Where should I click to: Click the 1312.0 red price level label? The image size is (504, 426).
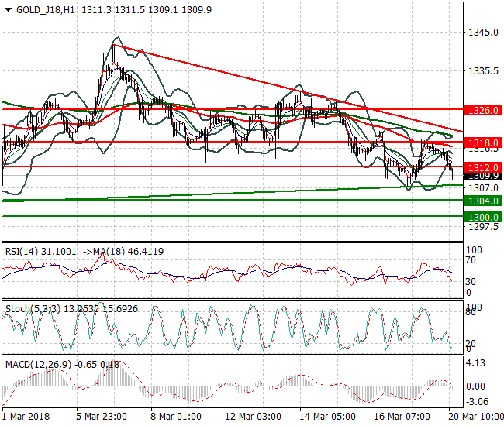coord(483,167)
